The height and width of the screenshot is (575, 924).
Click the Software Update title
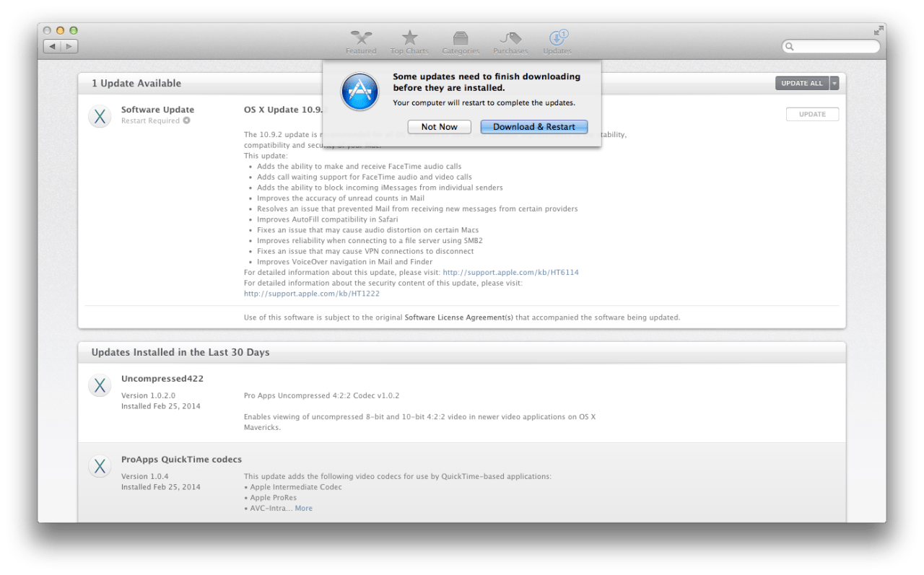(x=157, y=110)
